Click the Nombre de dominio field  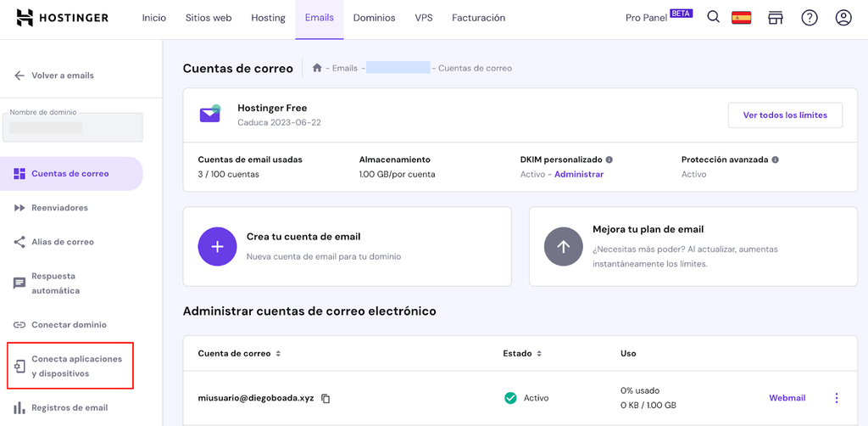click(x=73, y=127)
